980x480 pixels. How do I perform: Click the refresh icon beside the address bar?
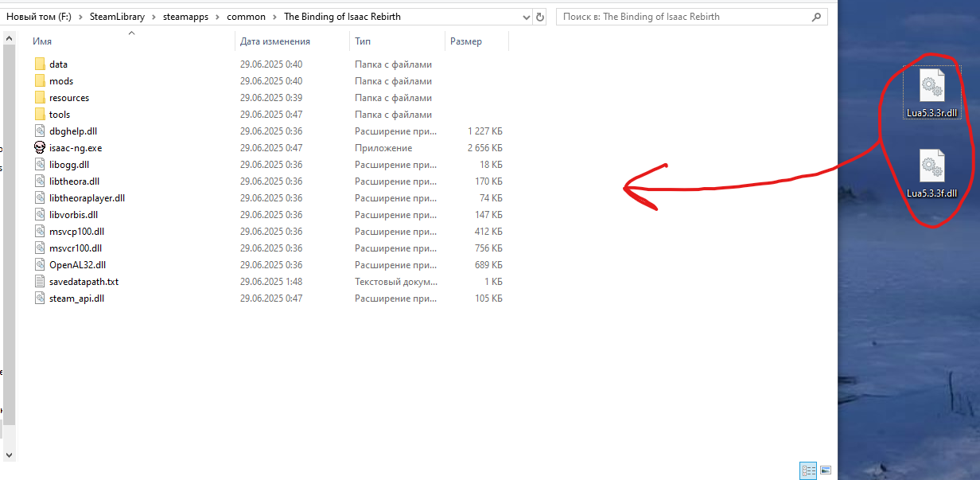coord(541,17)
